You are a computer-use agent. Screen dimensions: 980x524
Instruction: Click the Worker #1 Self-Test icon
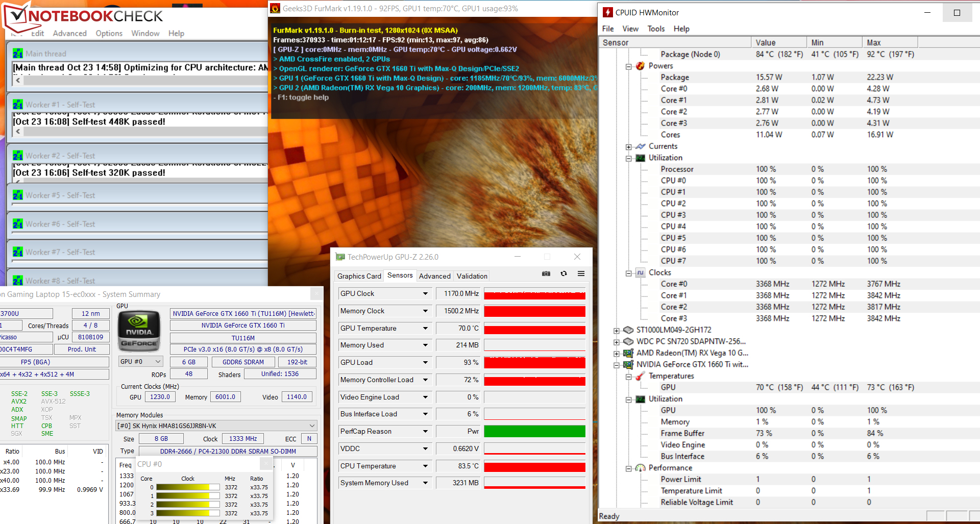click(x=18, y=105)
